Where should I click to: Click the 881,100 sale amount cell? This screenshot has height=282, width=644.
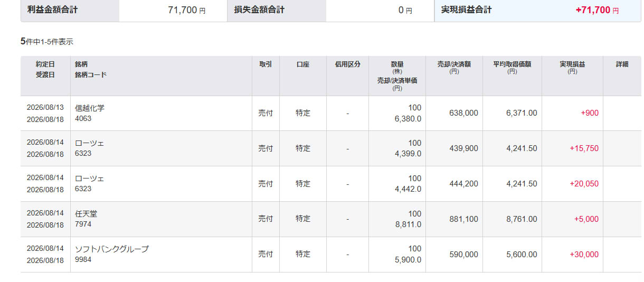tap(463, 219)
